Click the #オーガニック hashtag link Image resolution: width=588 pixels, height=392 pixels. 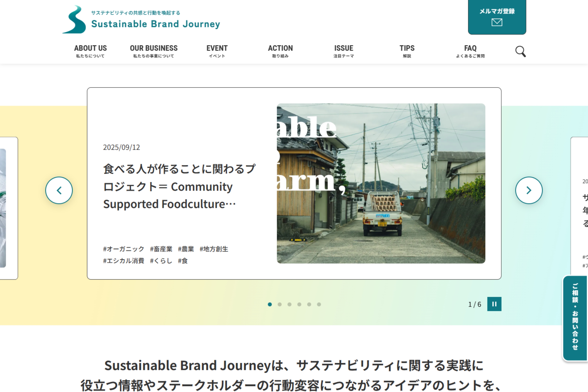click(124, 249)
